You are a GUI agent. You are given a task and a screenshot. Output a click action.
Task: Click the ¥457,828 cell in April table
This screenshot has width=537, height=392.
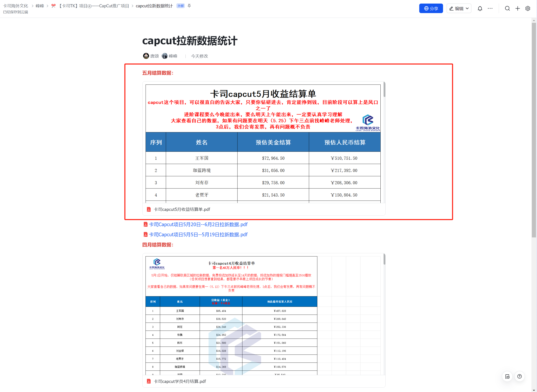click(280, 311)
